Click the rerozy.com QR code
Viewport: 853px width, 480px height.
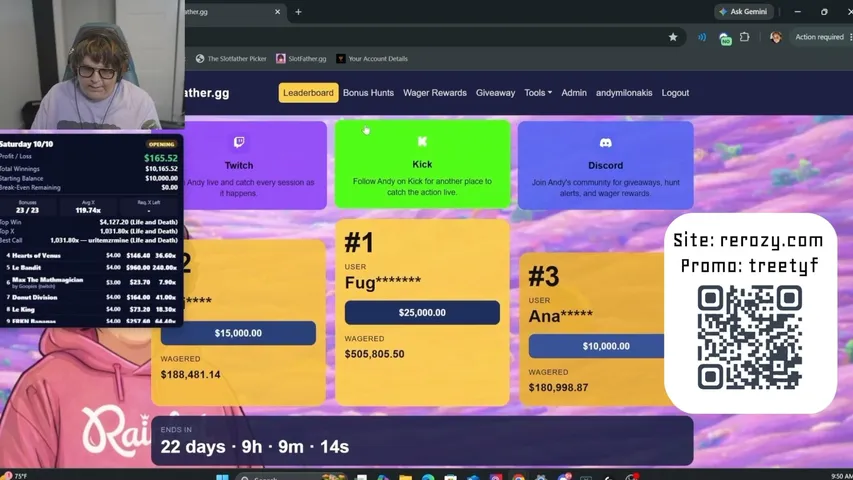pos(750,337)
